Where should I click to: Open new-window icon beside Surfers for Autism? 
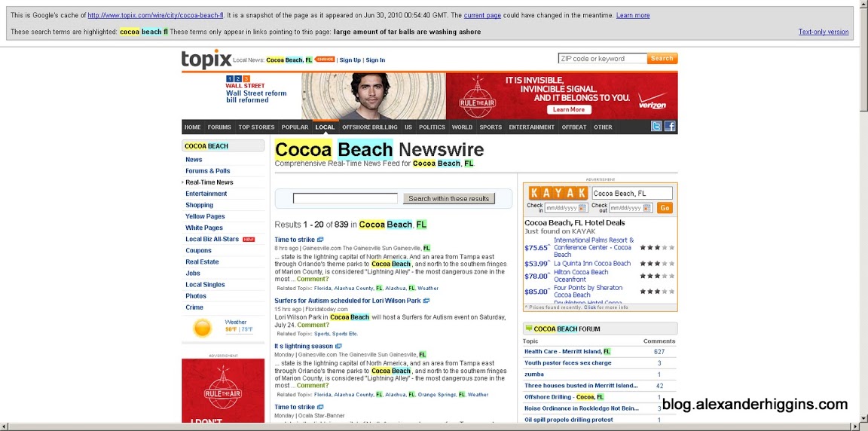click(x=426, y=301)
